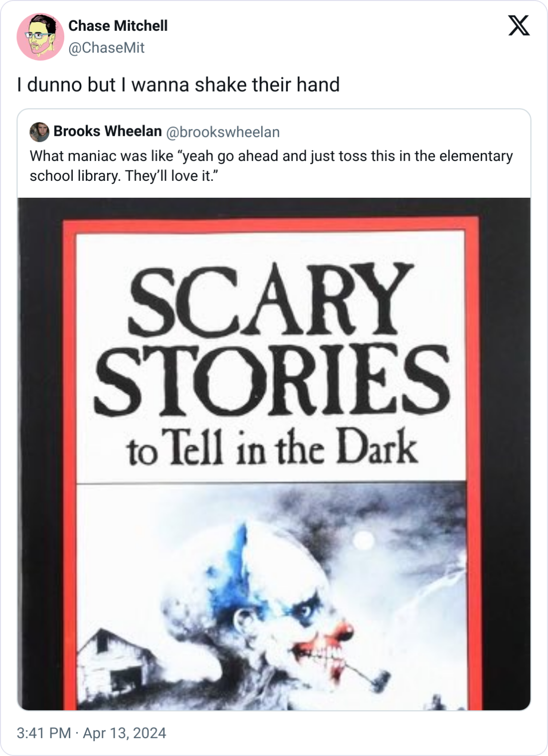548x756 pixels.
Task: Click the tweet text 'I dunno but I wanna shake their hand'
Action: point(178,85)
